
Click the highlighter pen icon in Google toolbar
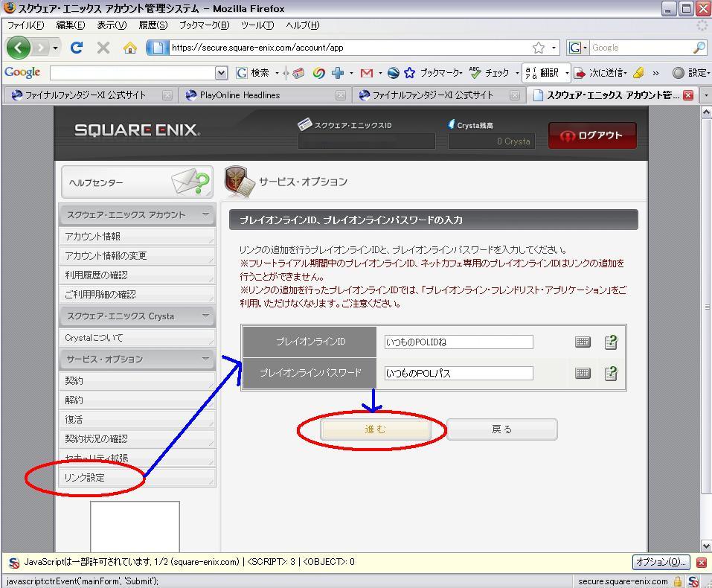pyautogui.click(x=638, y=73)
